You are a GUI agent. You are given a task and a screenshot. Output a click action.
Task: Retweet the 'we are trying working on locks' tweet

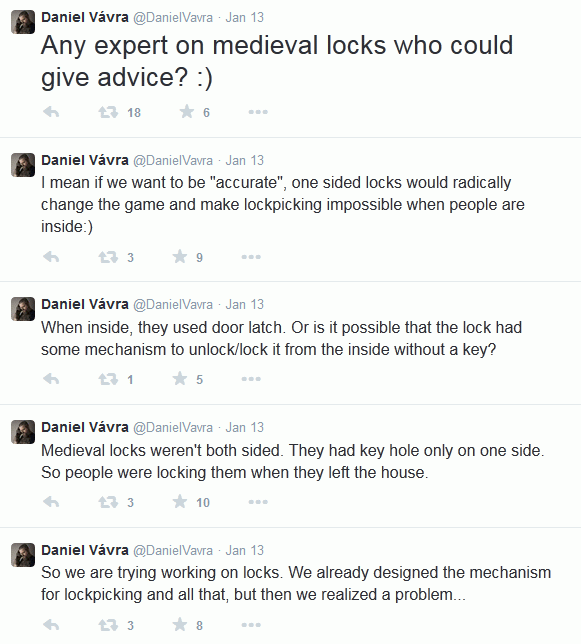(108, 625)
